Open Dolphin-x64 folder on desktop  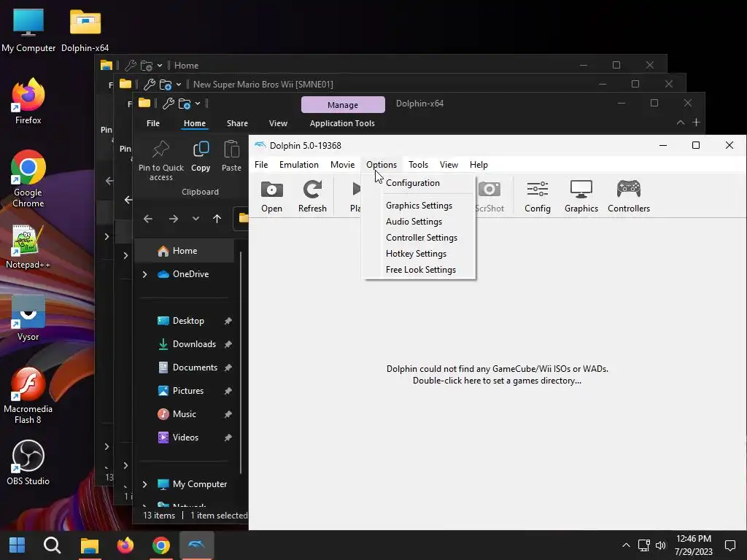click(x=85, y=30)
